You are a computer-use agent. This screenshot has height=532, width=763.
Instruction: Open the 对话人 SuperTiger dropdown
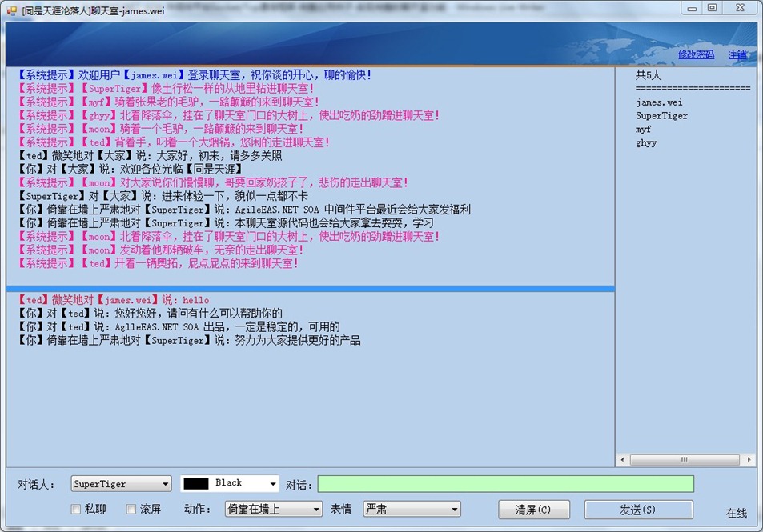(x=121, y=484)
